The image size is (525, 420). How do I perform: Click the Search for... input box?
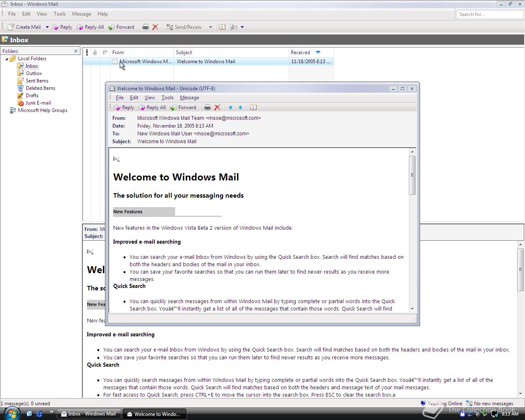(490, 14)
